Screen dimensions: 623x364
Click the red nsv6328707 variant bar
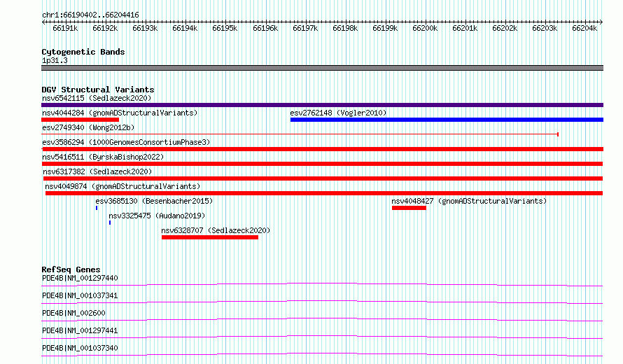(x=210, y=237)
